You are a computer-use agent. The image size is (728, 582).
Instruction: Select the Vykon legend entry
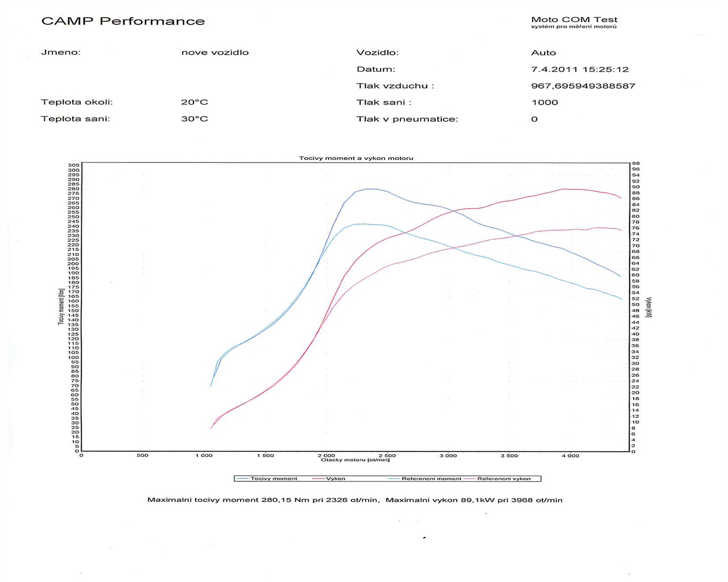335,479
